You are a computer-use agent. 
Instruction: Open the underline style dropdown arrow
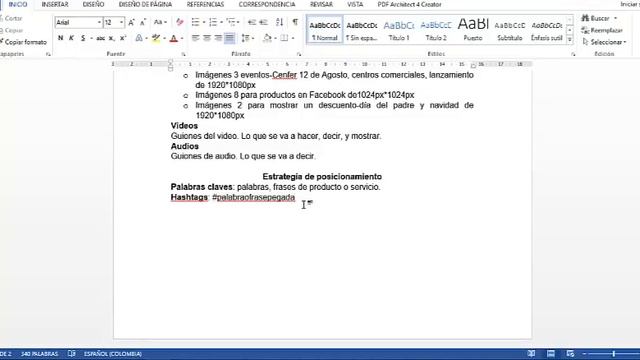click(x=91, y=38)
